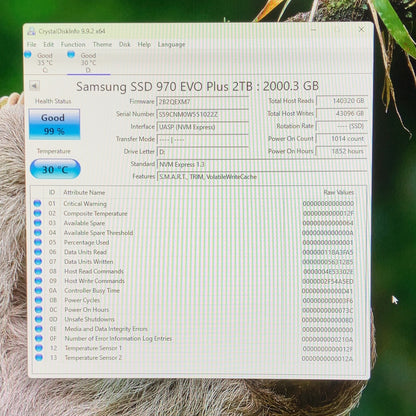Select the Data Units Written attribute name
The width and height of the screenshot is (416, 416).
89,262
